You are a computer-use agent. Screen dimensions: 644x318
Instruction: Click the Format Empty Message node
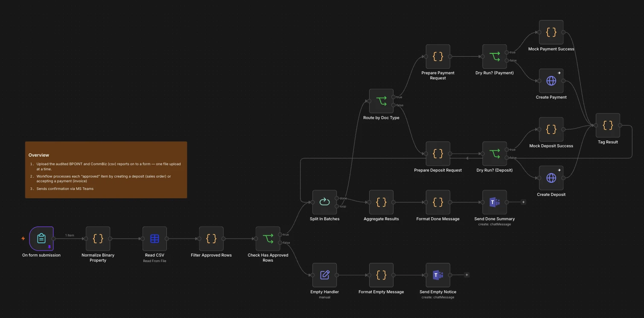382,275
